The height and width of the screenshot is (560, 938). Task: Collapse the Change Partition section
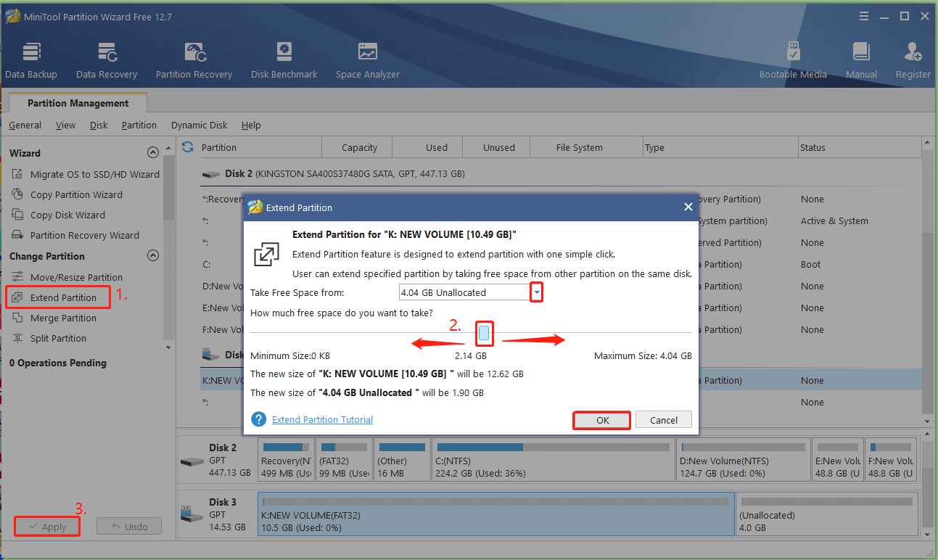(x=152, y=255)
